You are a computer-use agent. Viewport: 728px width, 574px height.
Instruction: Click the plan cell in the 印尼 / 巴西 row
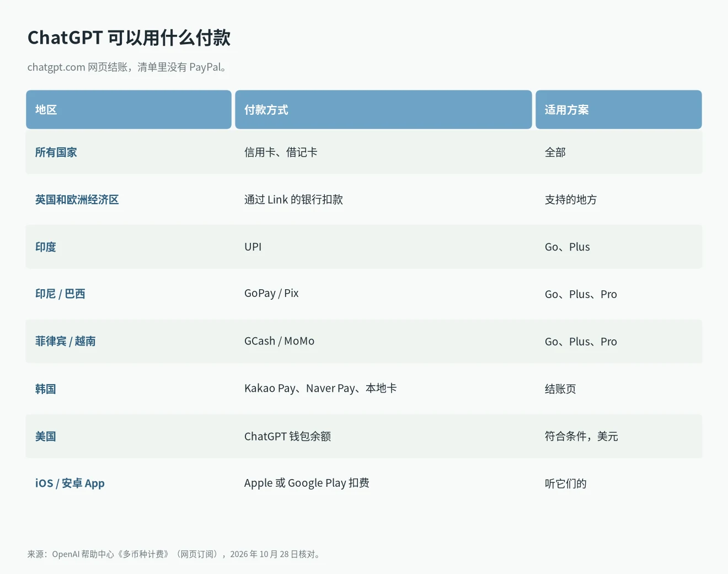click(x=581, y=295)
